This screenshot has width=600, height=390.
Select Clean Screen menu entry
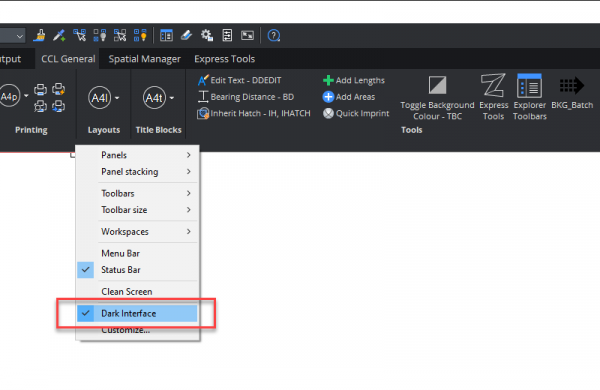pyautogui.click(x=138, y=292)
